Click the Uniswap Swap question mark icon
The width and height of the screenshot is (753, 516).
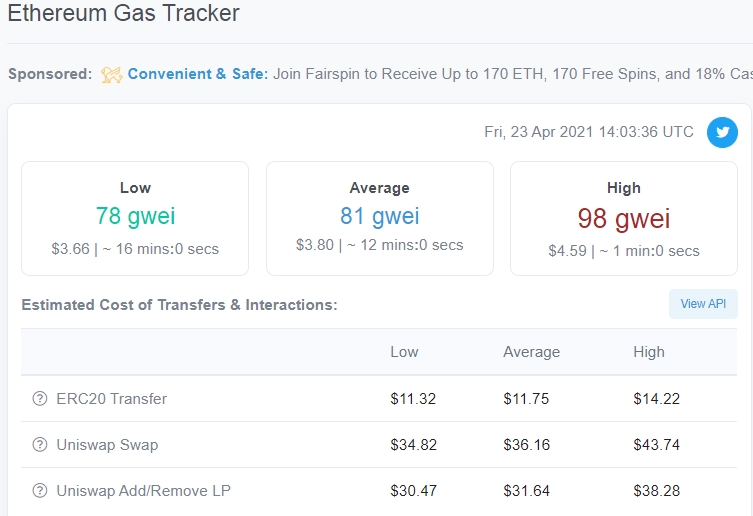click(40, 445)
